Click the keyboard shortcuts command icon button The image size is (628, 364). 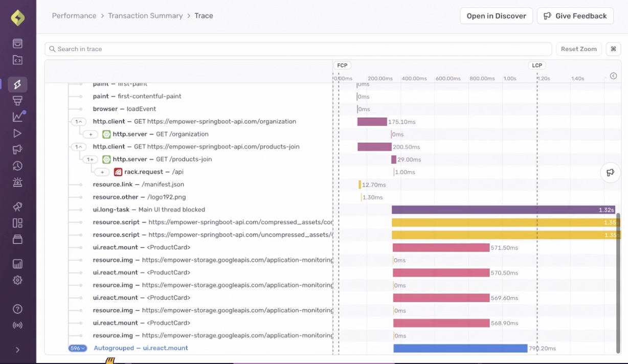(x=613, y=49)
